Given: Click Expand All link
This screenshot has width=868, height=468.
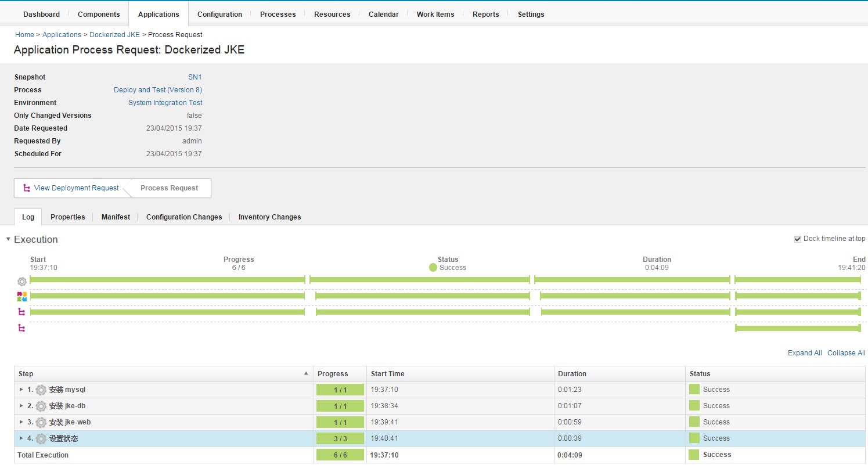Looking at the screenshot, I should 805,353.
